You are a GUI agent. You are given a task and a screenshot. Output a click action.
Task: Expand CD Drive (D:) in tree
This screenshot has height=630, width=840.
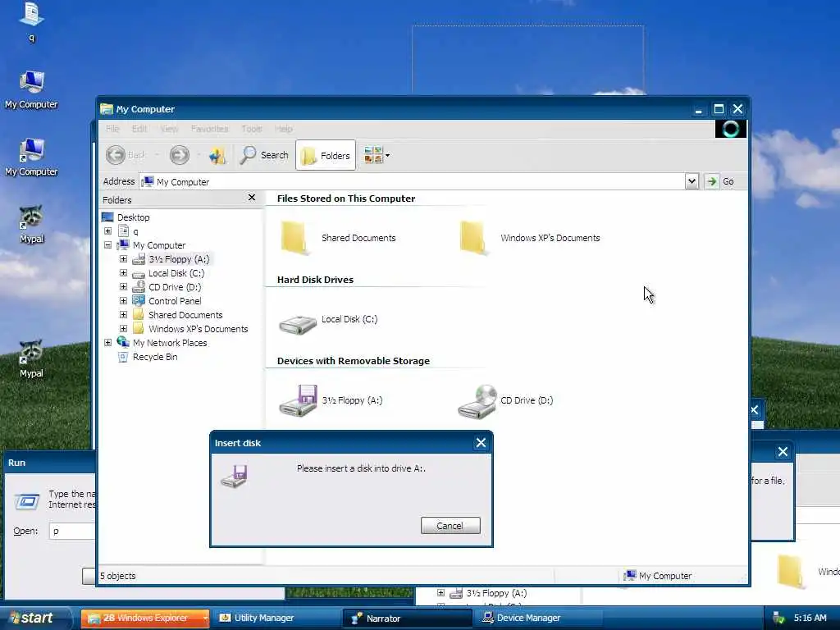pos(123,286)
